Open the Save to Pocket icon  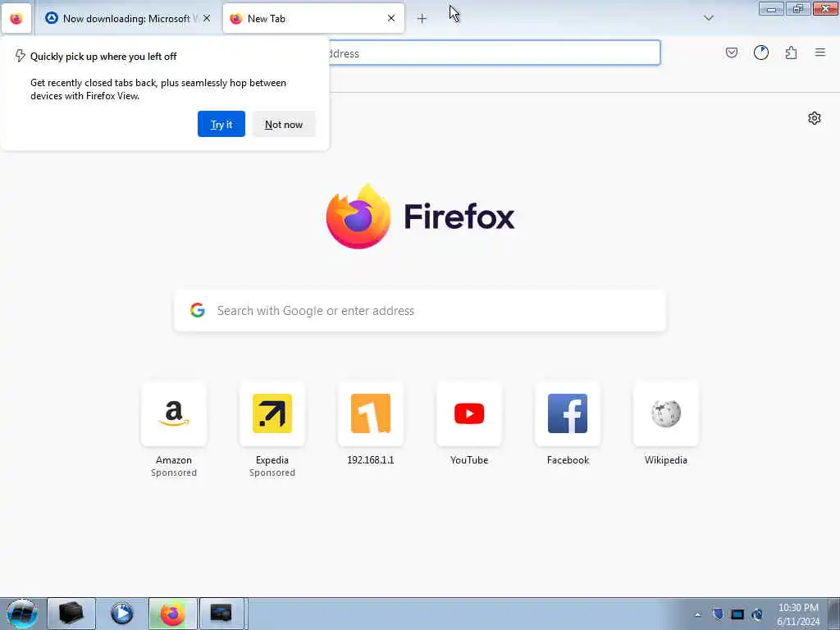(731, 52)
